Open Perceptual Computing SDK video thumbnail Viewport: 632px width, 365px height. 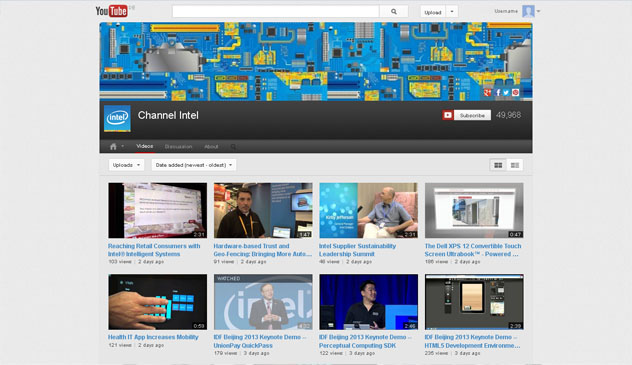pyautogui.click(x=368, y=302)
